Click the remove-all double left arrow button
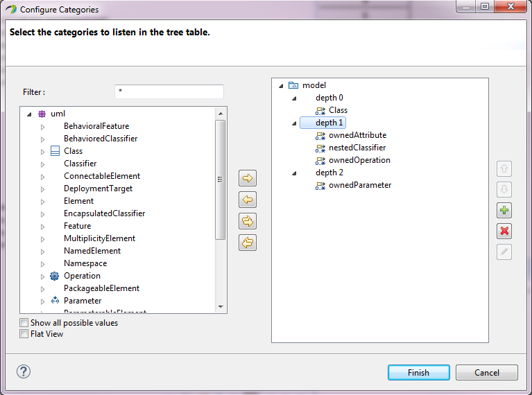 (248, 243)
